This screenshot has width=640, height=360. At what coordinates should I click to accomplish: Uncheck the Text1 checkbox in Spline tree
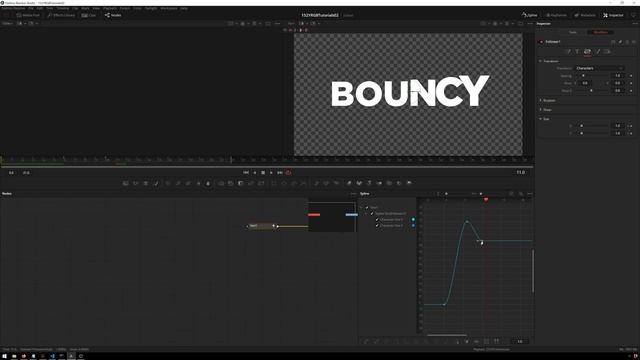(367, 208)
